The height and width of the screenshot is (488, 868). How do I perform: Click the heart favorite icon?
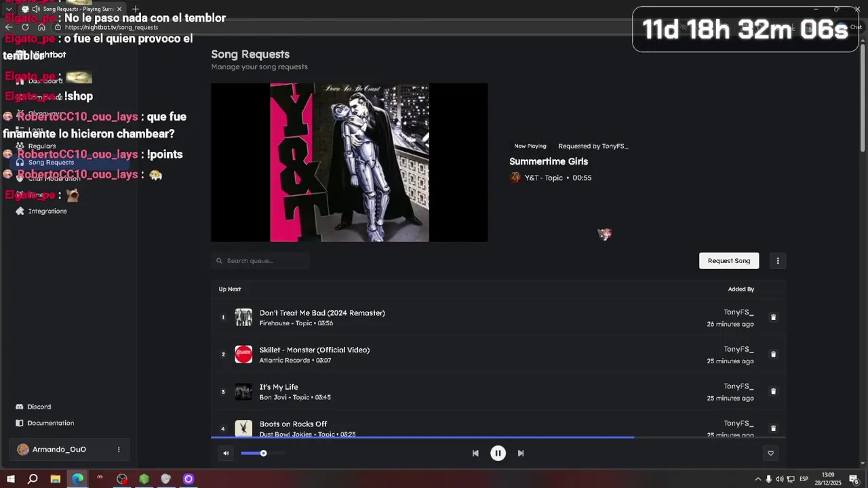point(770,453)
